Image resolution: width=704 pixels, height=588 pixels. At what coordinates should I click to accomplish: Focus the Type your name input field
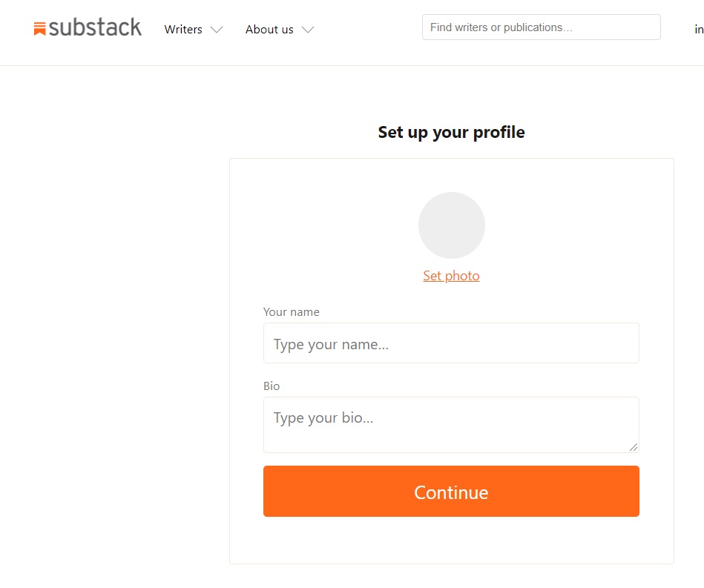(x=451, y=343)
